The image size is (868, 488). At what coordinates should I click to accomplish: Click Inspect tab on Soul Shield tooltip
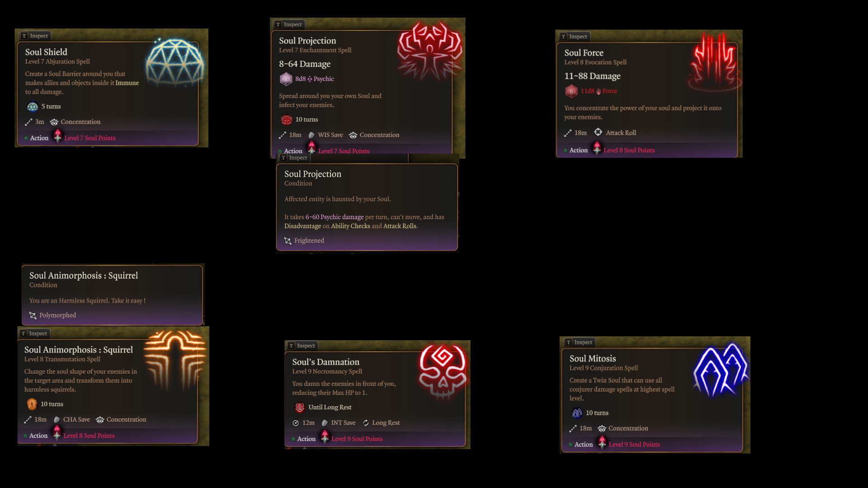[x=35, y=36]
